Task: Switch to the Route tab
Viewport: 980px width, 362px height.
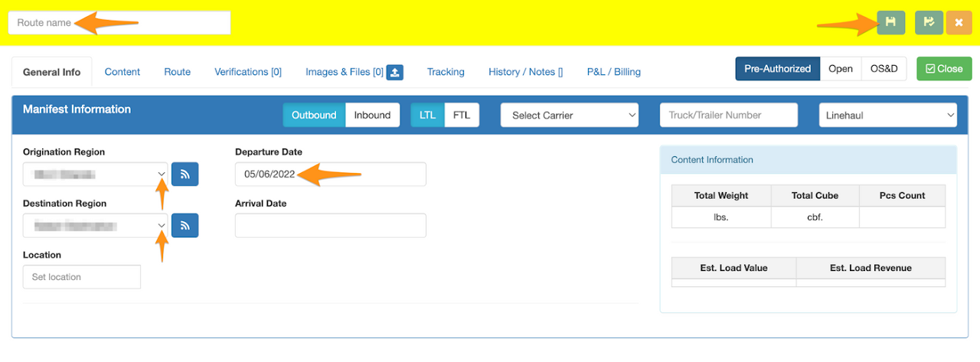Action: coord(177,72)
